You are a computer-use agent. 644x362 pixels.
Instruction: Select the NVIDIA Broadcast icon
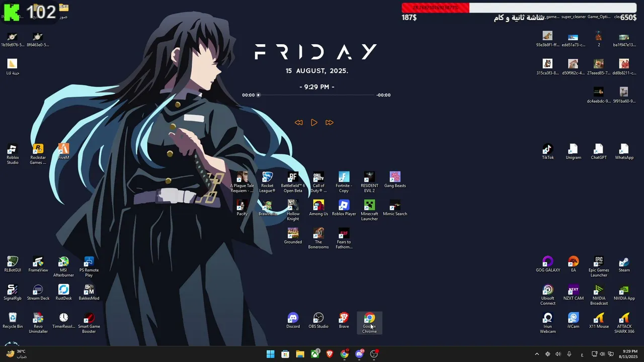(x=599, y=295)
